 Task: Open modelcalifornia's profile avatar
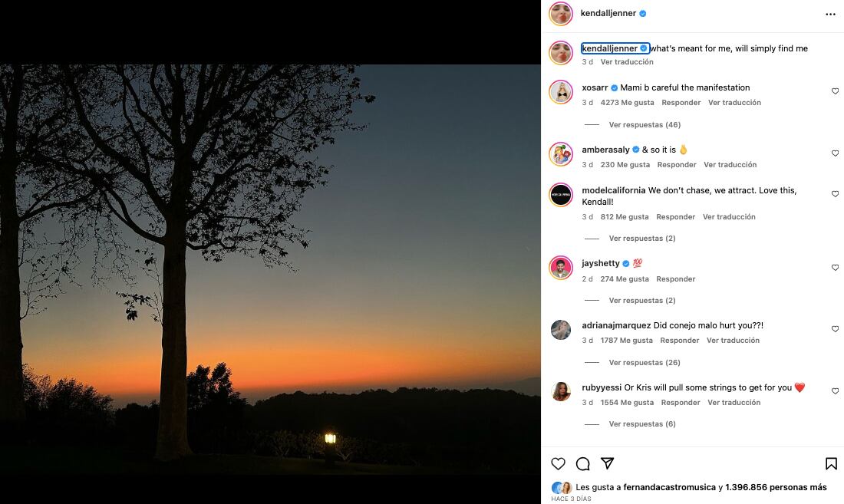(561, 195)
